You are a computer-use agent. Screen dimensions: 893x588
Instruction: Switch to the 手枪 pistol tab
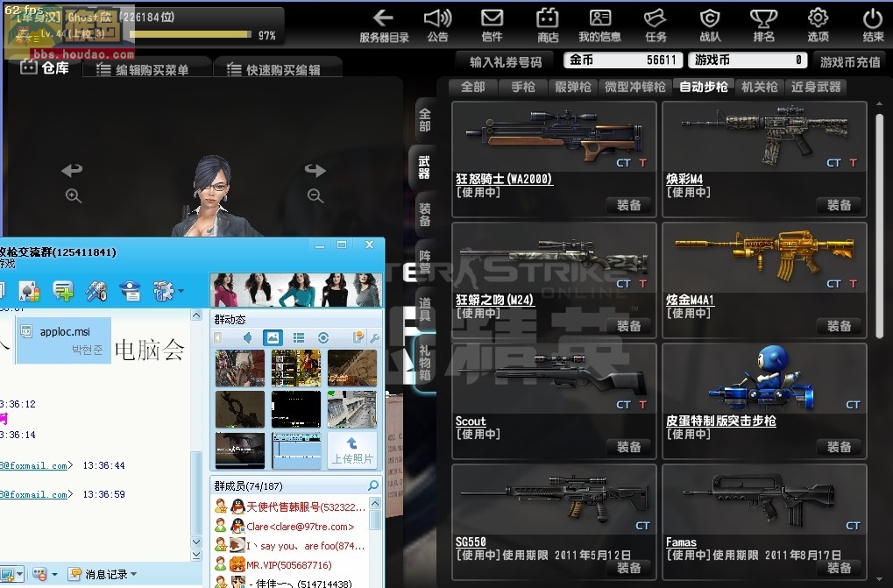click(523, 87)
